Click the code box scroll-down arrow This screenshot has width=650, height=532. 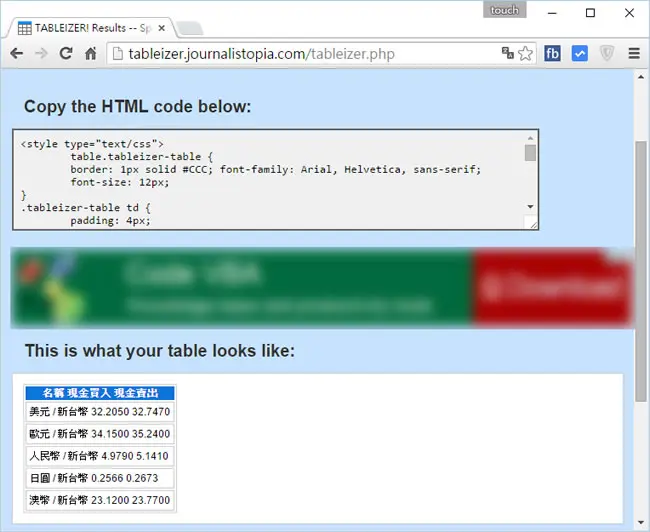coord(530,206)
